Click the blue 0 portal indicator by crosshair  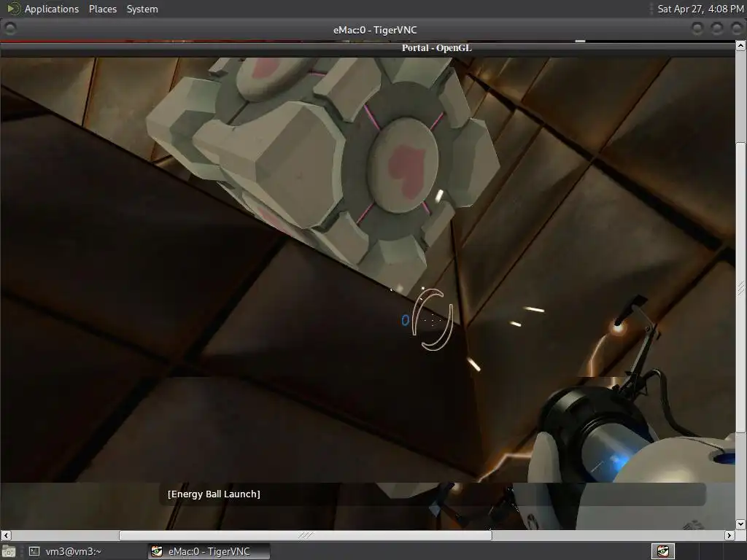coord(405,321)
